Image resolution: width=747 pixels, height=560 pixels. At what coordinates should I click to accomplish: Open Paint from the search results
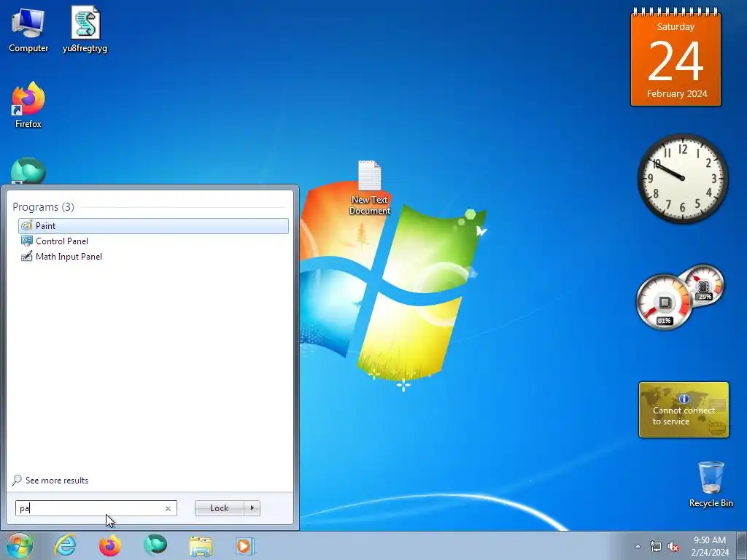coord(153,226)
